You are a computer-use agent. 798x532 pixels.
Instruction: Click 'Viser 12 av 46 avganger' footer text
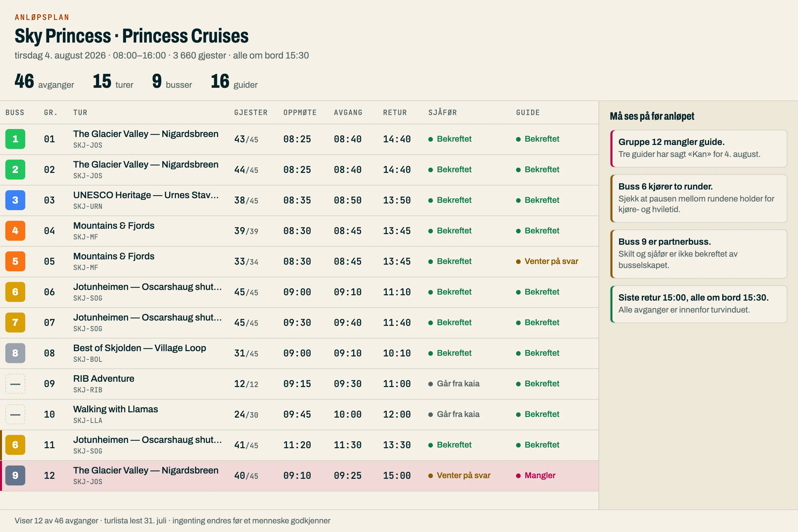coord(56,521)
